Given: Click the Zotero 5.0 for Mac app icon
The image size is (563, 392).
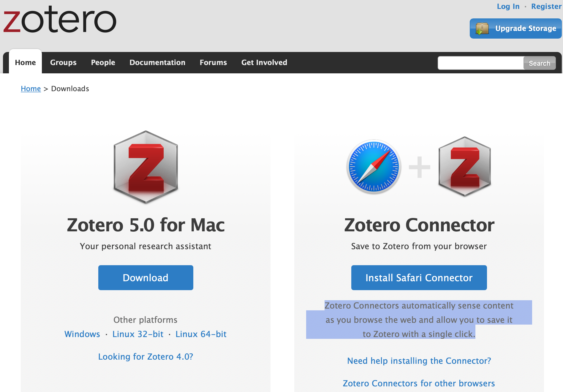Looking at the screenshot, I should [x=146, y=167].
